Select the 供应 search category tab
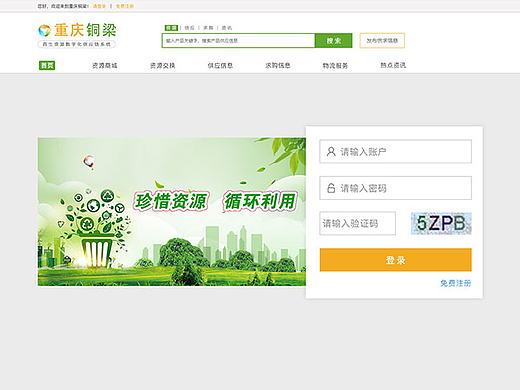Image resolution: width=520 pixels, height=390 pixels. point(189,28)
